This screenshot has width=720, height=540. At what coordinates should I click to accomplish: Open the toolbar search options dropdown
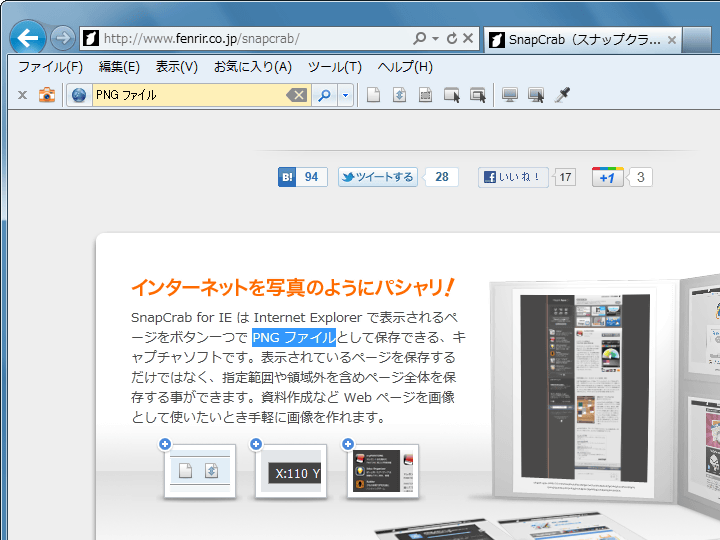pyautogui.click(x=345, y=95)
